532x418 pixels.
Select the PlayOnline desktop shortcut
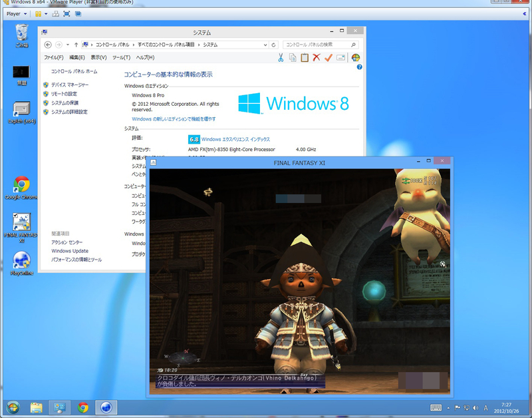[x=22, y=264]
